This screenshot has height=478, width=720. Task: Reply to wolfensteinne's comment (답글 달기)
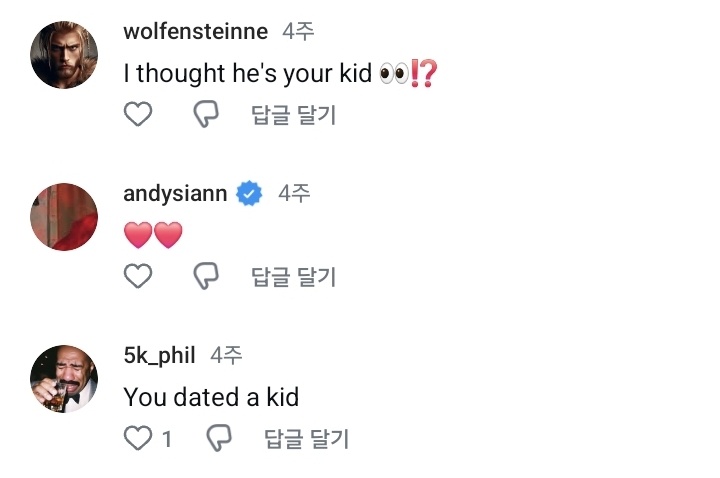pos(293,115)
